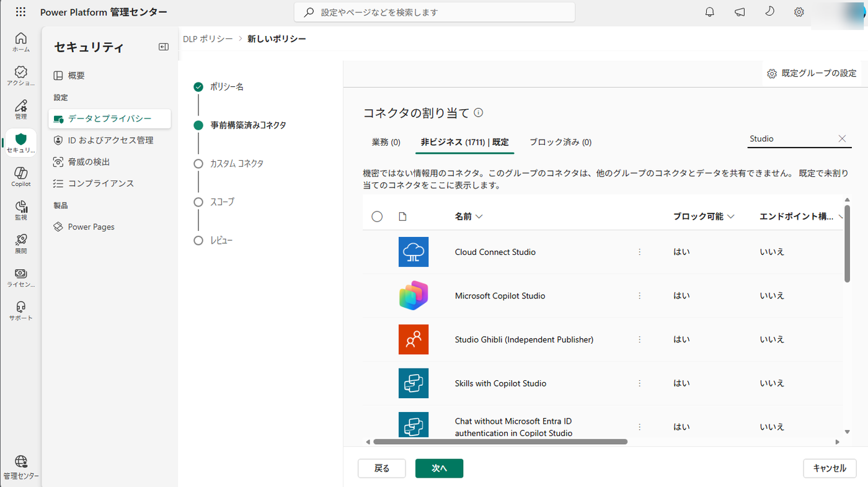This screenshot has height=487, width=868.
Task: Open 脅威の検出 menu item
Action: 110,162
